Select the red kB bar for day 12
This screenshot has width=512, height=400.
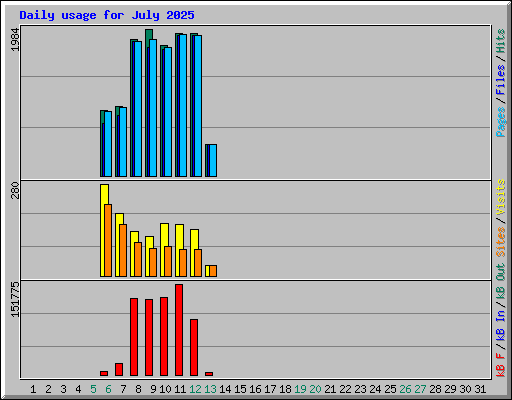point(194,348)
